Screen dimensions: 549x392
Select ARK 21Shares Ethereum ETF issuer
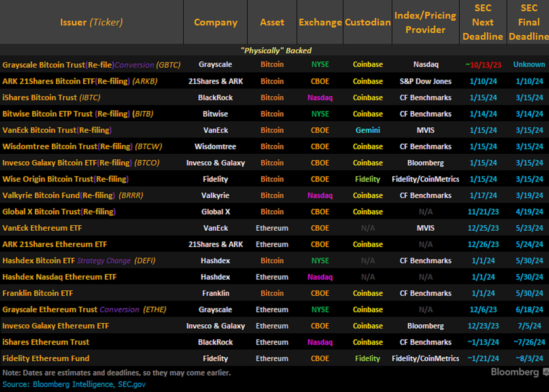[x=55, y=244]
